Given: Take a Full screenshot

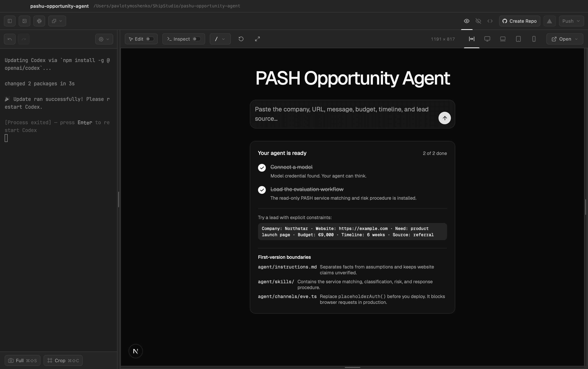Looking at the screenshot, I should pyautogui.click(x=22, y=360).
